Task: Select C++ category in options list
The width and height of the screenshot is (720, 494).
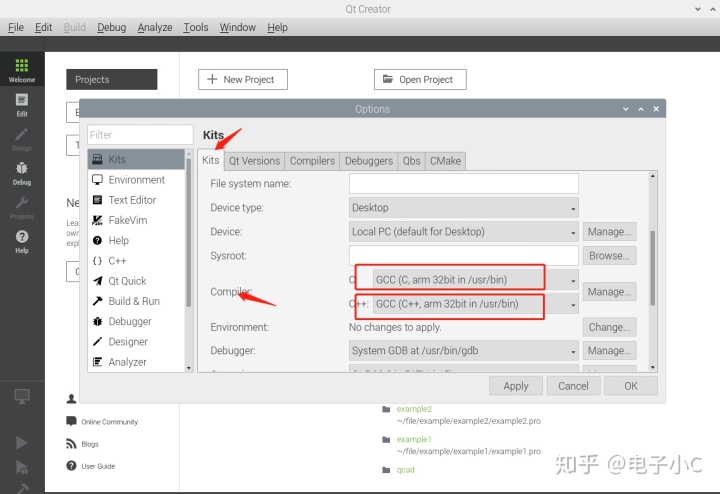Action: (x=136, y=260)
